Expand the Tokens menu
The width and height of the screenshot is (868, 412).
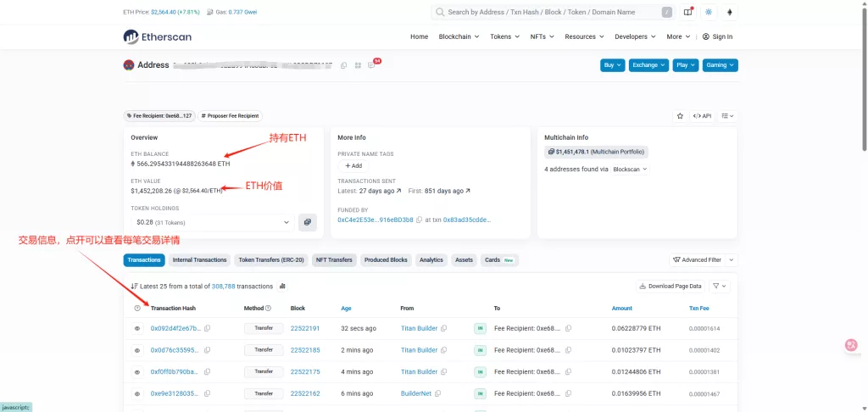click(504, 36)
